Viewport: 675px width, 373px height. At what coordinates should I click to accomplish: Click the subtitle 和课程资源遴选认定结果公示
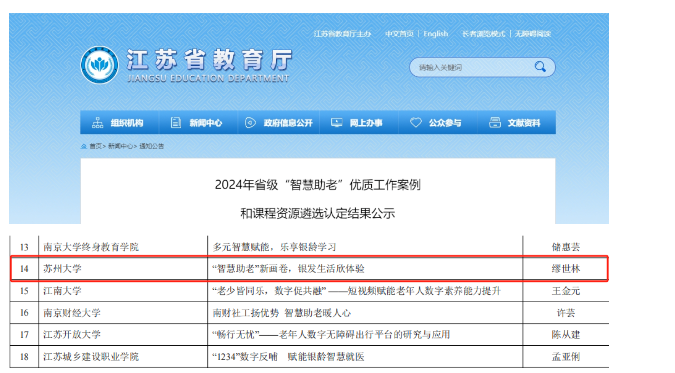pyautogui.click(x=318, y=213)
